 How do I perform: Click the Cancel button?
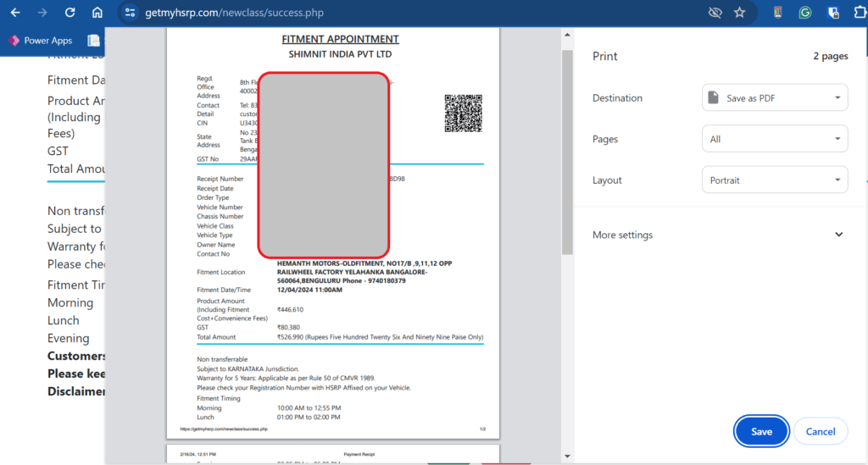(x=821, y=431)
